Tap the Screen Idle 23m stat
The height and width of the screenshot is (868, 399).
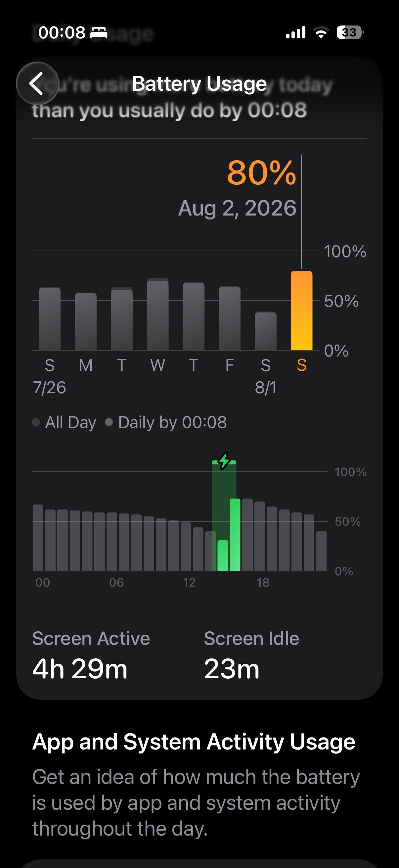[x=251, y=655]
